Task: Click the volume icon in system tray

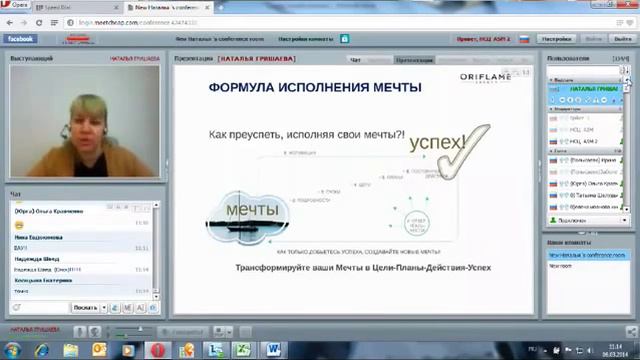Action: [591, 350]
